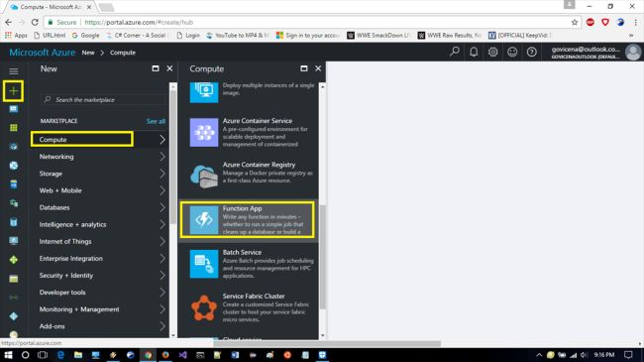The height and width of the screenshot is (362, 644).
Task: Click the Microsoft Azure logo link
Action: [43, 53]
